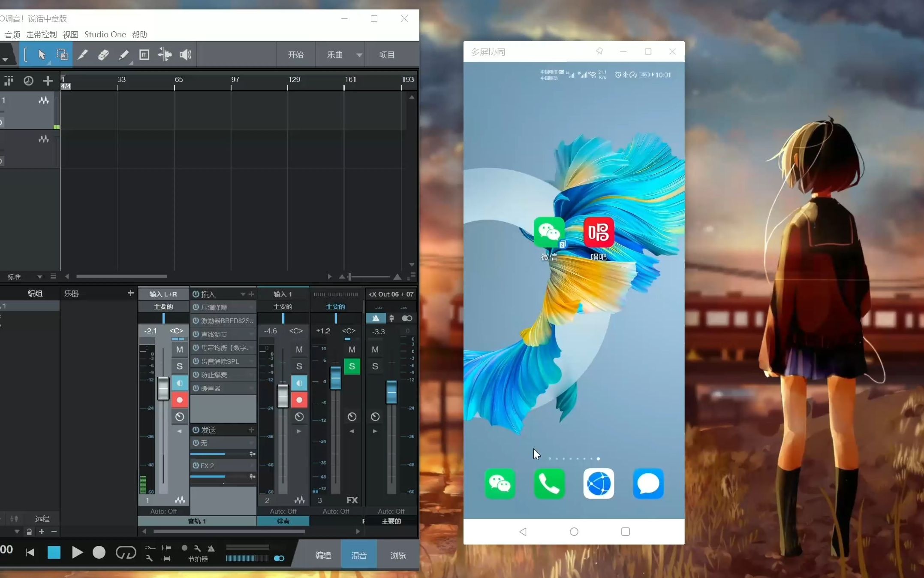Mute channel 1 in mixer

click(x=180, y=349)
